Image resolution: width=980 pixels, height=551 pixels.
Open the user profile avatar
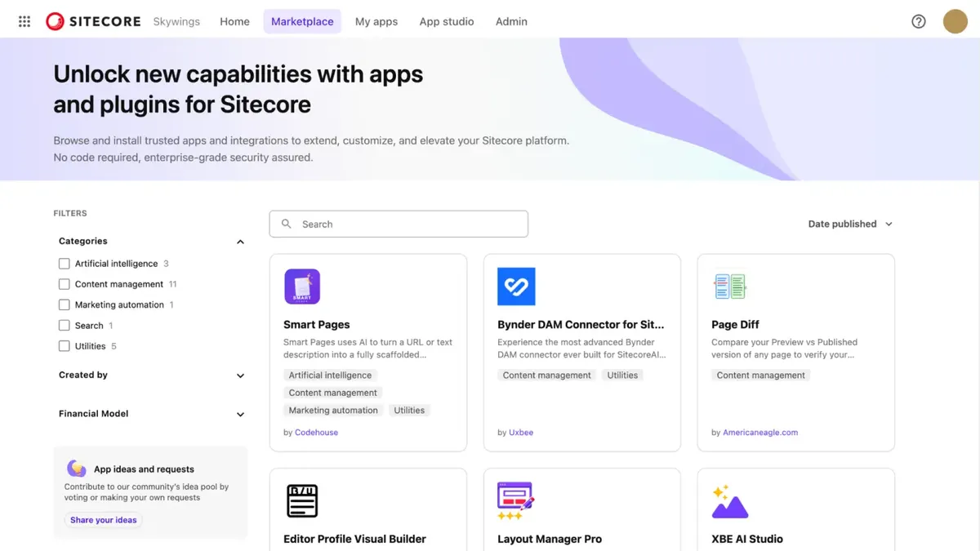click(x=955, y=21)
